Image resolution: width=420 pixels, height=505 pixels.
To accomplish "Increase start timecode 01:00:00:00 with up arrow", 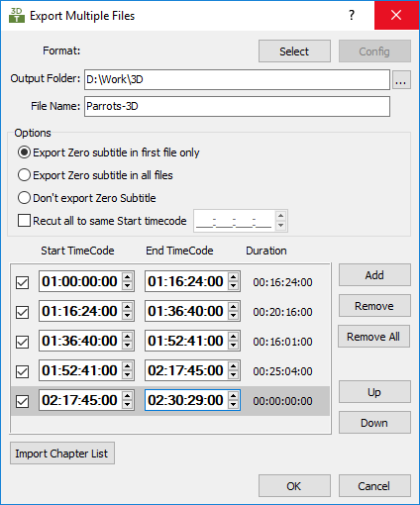I will point(128,277).
